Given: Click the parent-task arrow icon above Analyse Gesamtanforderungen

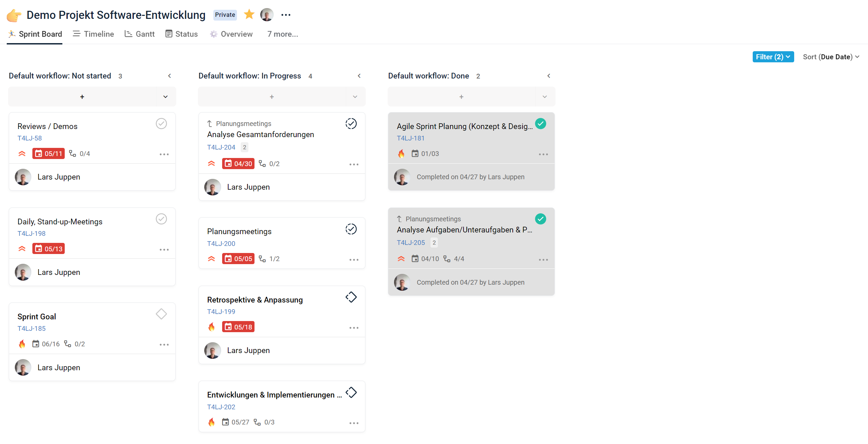Looking at the screenshot, I should click(x=209, y=124).
